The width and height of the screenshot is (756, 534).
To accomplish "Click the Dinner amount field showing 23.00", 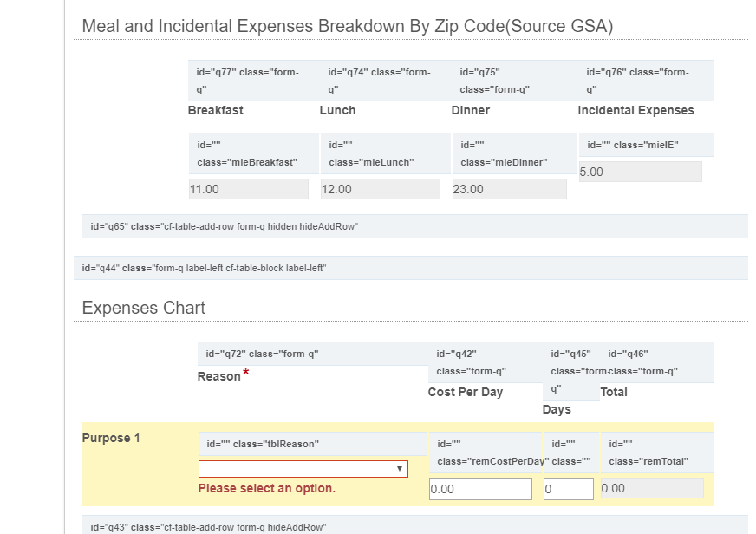I will click(509, 189).
